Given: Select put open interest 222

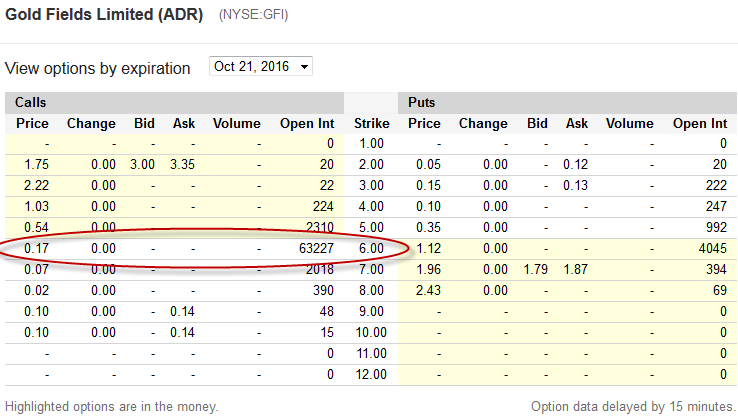Looking at the screenshot, I should click(x=716, y=185).
